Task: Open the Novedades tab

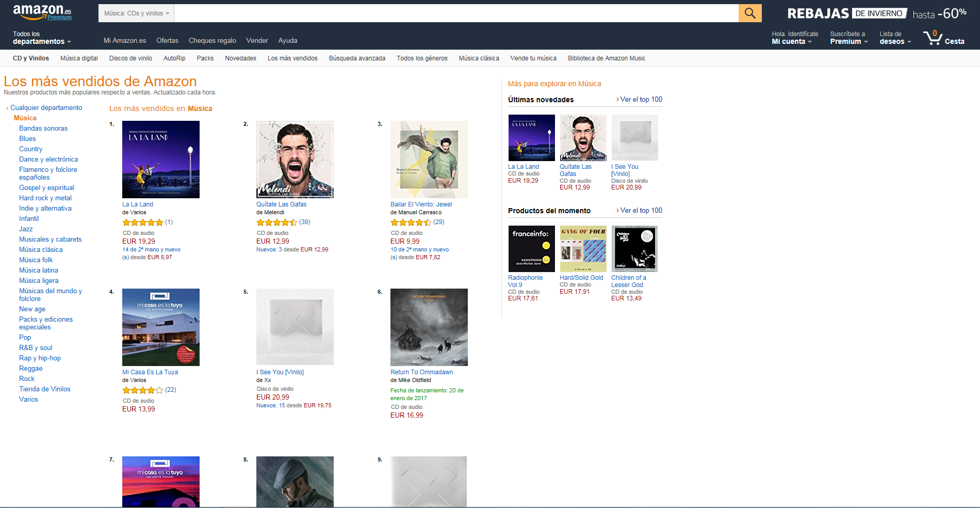Action: 240,58
